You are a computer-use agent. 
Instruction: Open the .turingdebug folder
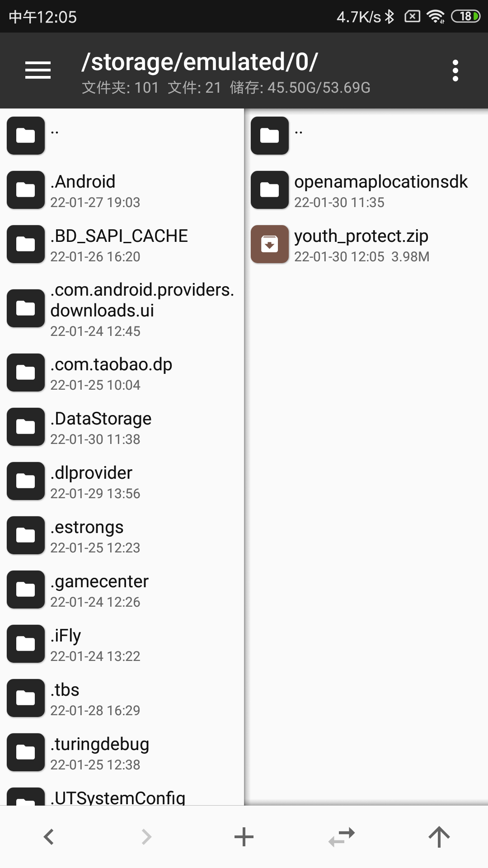click(122, 752)
